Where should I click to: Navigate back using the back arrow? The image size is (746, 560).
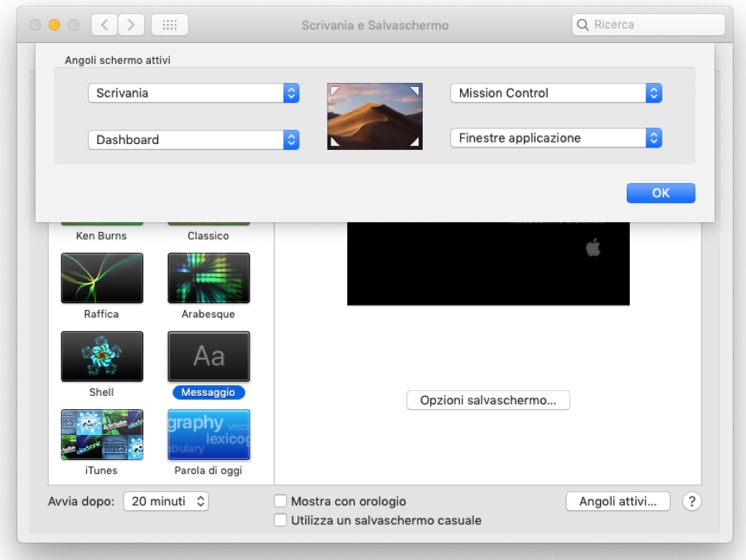pos(103,24)
